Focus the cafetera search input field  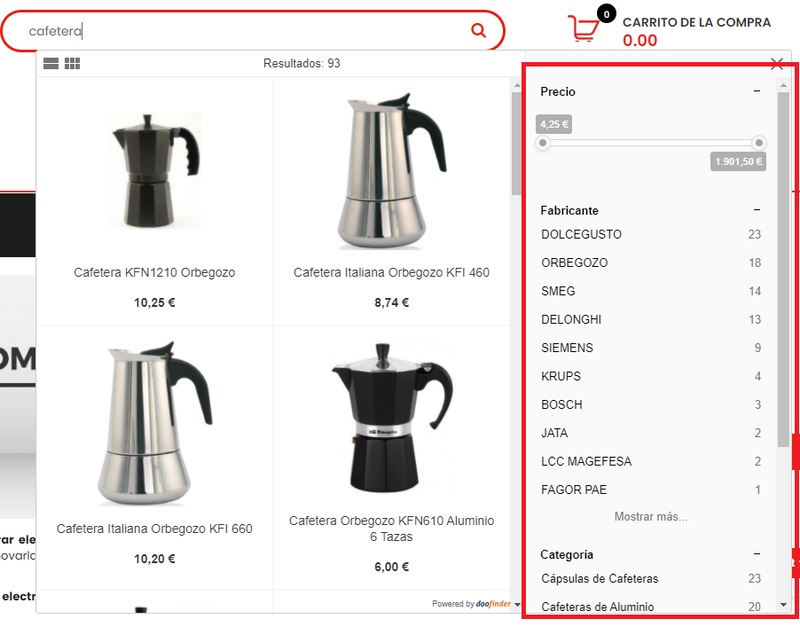coord(245,31)
